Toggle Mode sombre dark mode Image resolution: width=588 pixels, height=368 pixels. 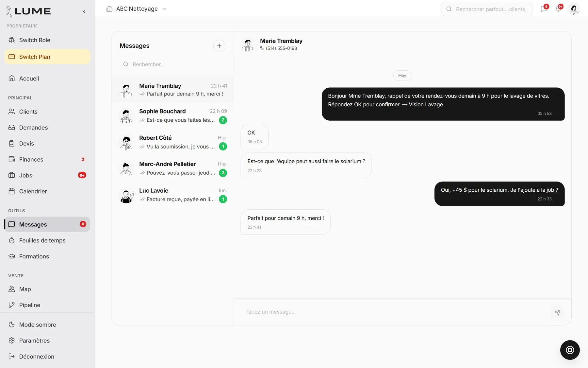pos(47,324)
